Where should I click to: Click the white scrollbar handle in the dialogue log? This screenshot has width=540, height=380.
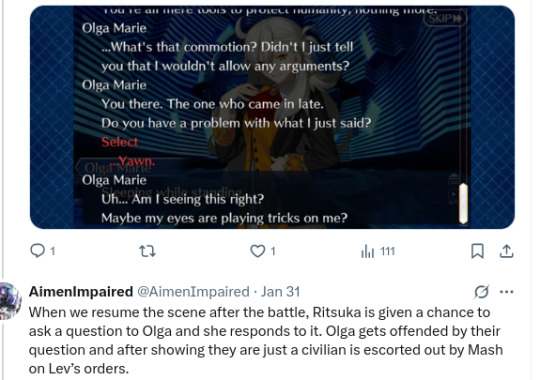tap(463, 204)
